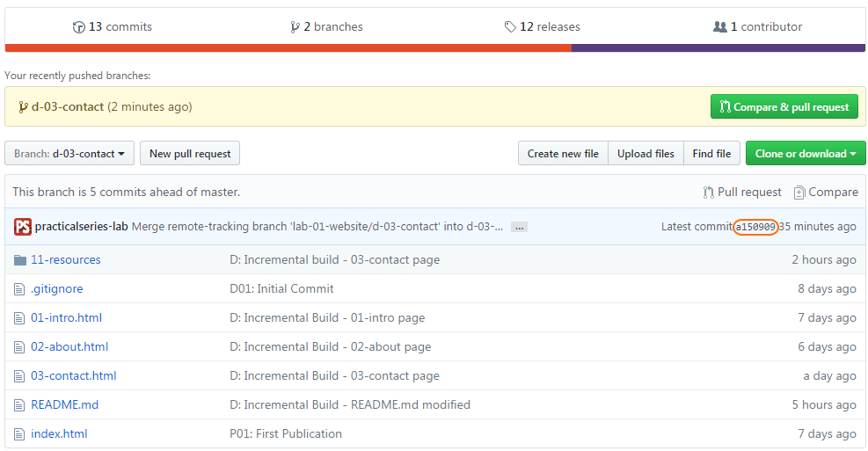This screenshot has height=451, width=868.
Task: Open the Clone or download dropdown
Action: 806,153
